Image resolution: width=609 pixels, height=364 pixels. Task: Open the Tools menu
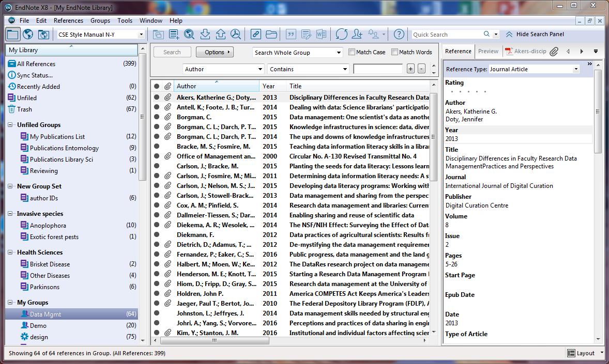[x=125, y=21]
